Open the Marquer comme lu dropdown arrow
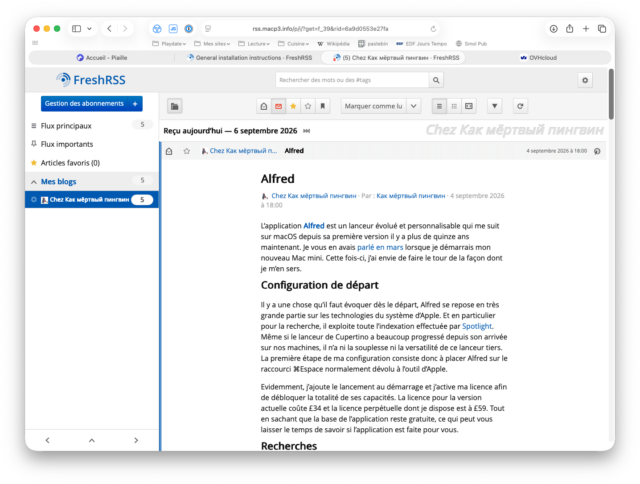The height and width of the screenshot is (484, 640). 413,107
